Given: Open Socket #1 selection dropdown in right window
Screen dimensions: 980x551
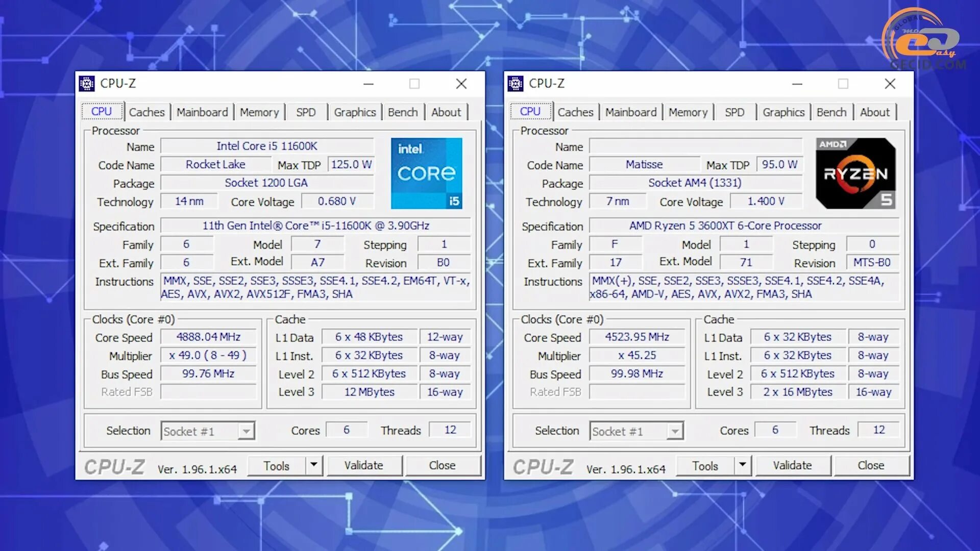Looking at the screenshot, I should coord(675,431).
